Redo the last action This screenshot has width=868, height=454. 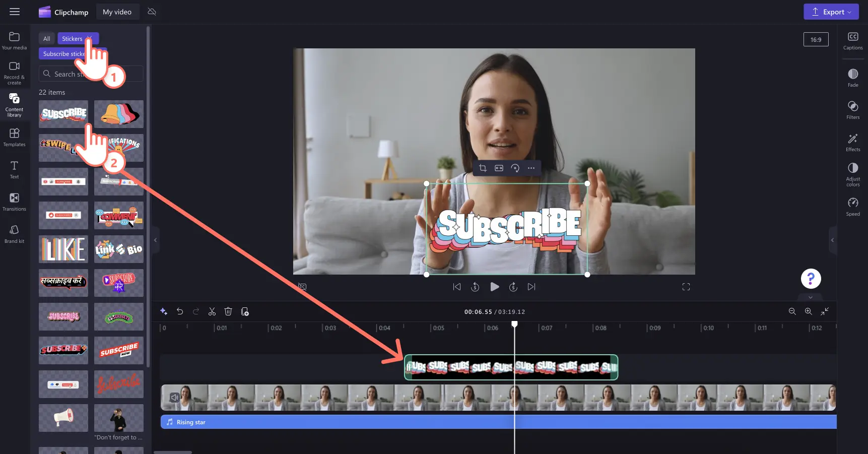196,311
